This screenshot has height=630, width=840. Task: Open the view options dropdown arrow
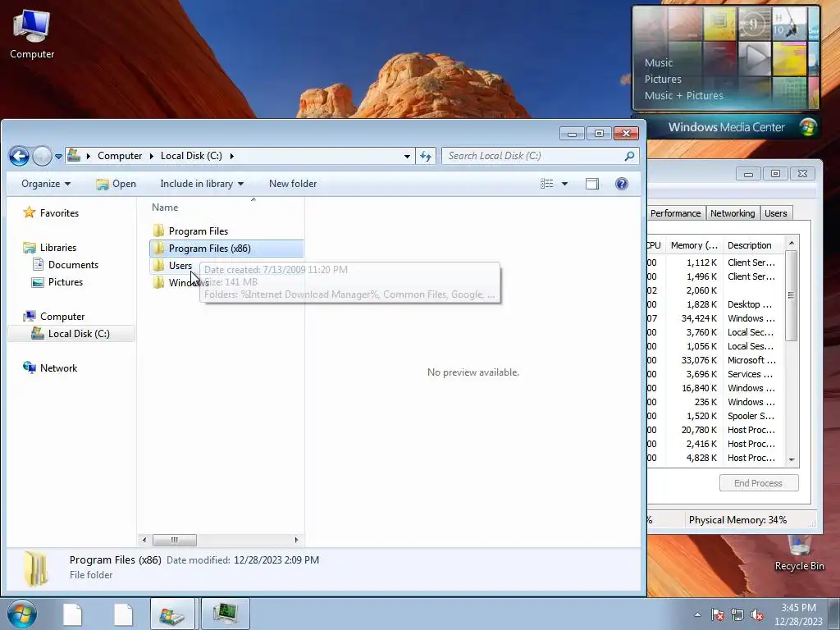tap(564, 184)
